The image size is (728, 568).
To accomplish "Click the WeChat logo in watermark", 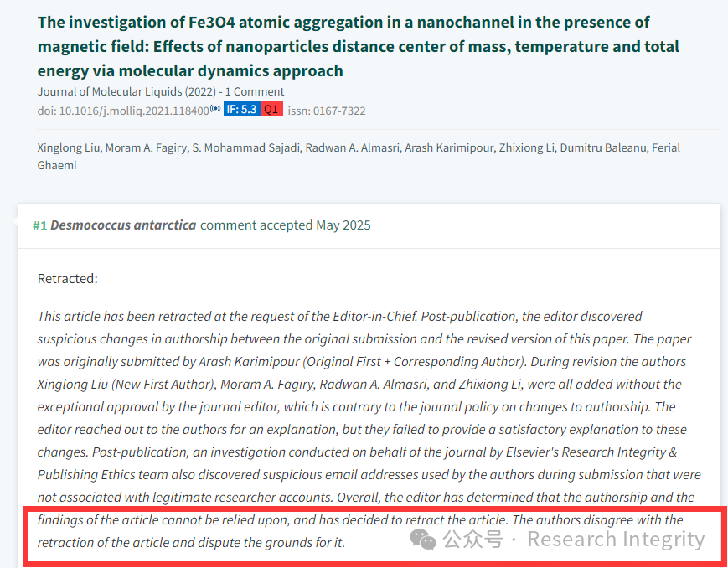I will tap(422, 540).
